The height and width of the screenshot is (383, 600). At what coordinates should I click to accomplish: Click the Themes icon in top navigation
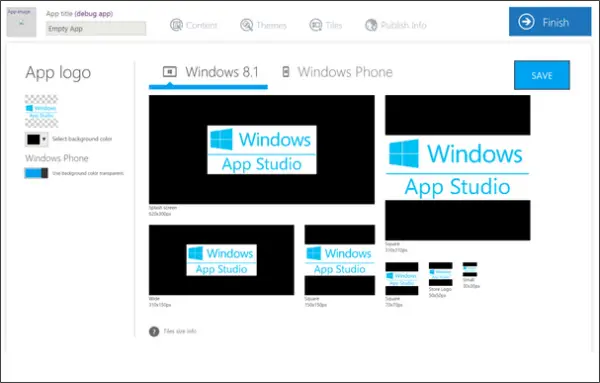pos(246,25)
